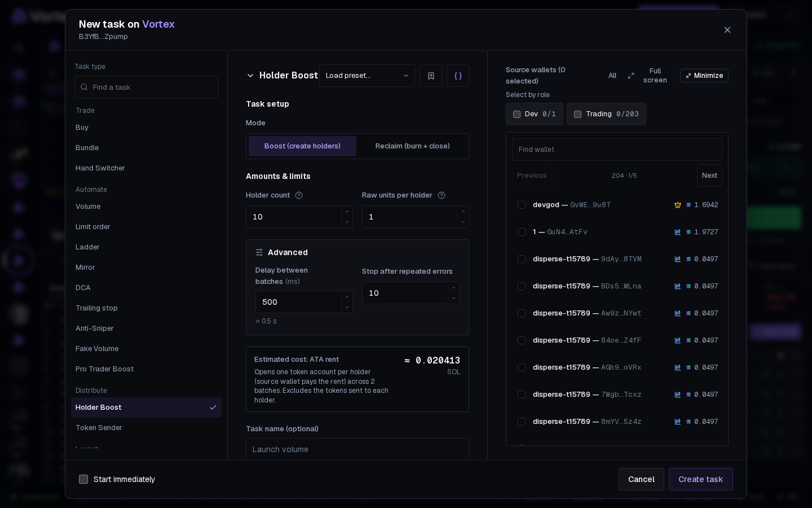This screenshot has width=812, height=508.
Task: Click chart icon on wallet 8mYV..5z4z
Action: click(678, 422)
